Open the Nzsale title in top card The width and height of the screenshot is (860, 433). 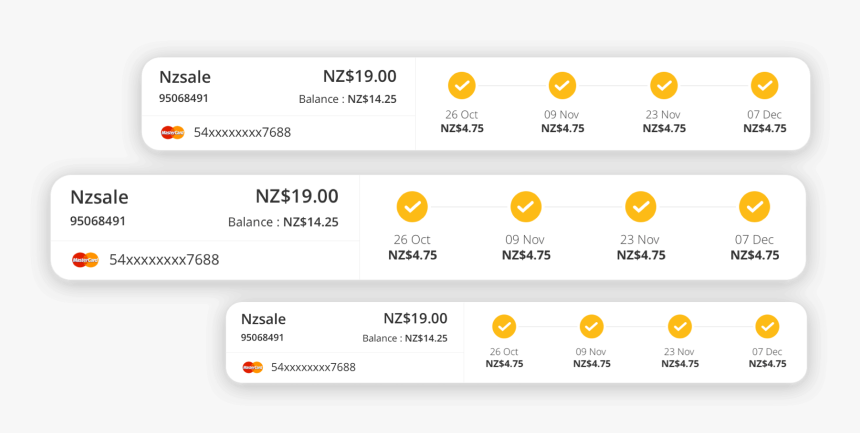[x=185, y=77]
